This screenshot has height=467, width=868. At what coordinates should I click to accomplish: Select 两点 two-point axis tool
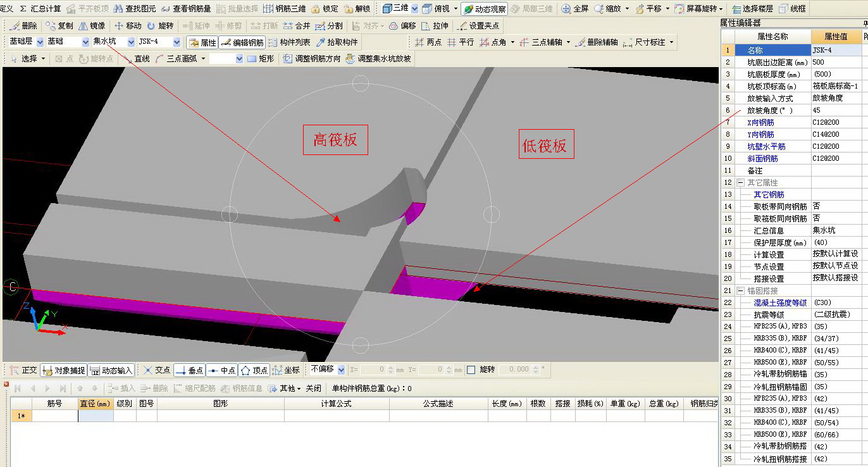428,42
